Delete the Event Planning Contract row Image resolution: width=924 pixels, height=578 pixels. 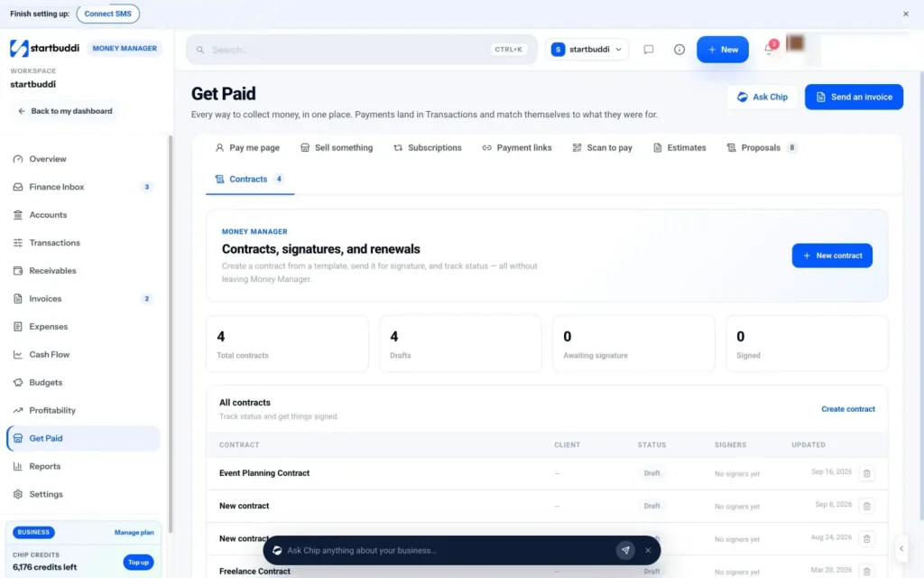866,473
